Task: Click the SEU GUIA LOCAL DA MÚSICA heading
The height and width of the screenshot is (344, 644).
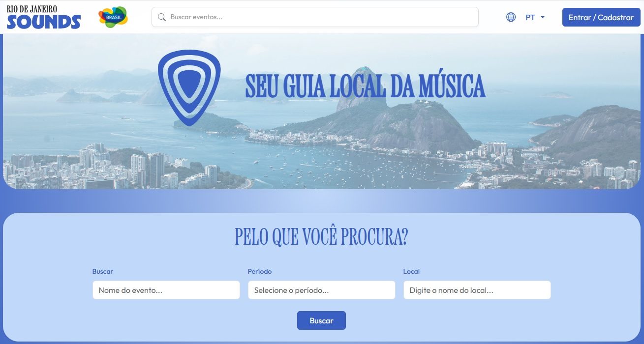Action: coord(365,86)
